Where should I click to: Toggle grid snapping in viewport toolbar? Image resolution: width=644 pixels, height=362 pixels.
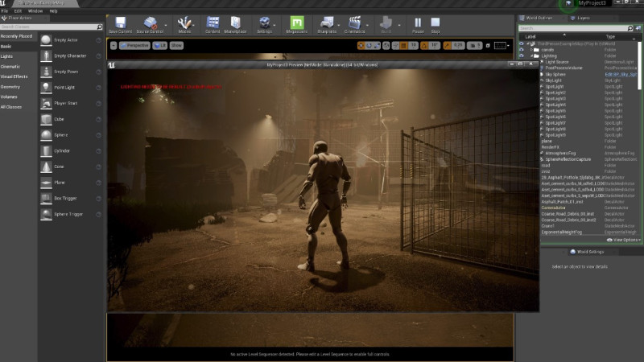point(404,46)
